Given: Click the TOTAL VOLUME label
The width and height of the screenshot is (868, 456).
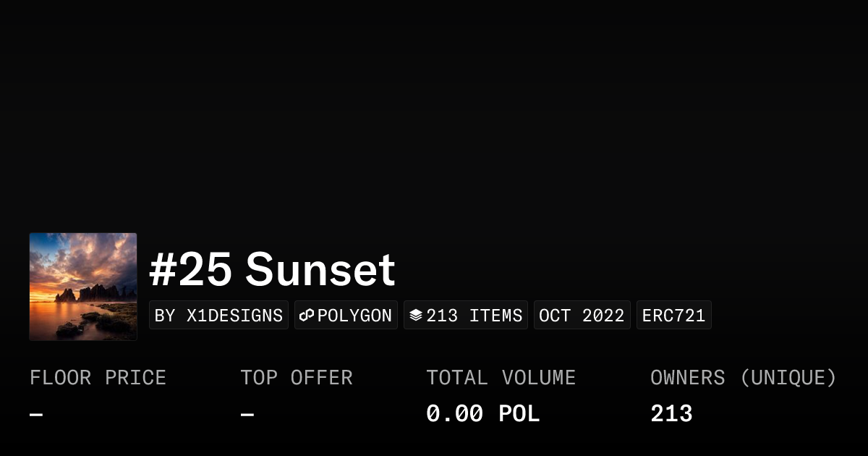Looking at the screenshot, I should pyautogui.click(x=501, y=378).
